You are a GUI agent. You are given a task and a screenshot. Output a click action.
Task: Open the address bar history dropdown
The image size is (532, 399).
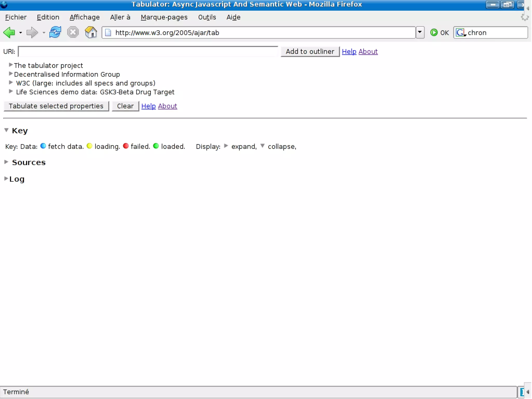[420, 32]
